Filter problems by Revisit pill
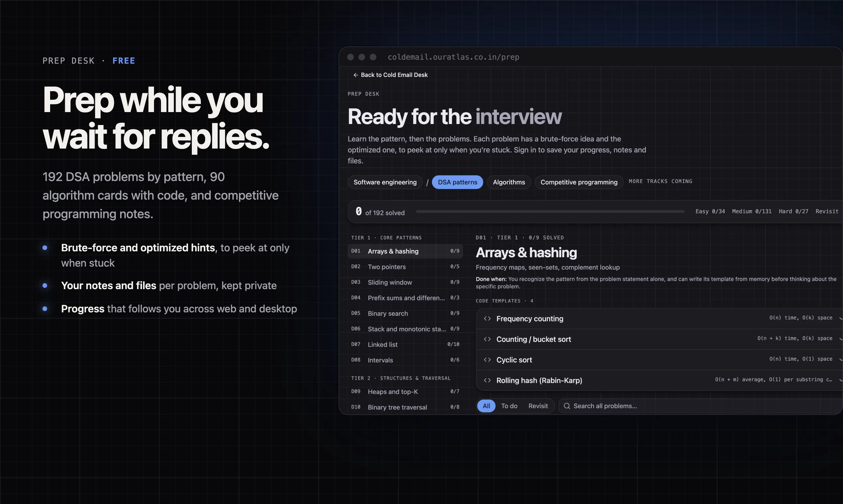 click(538, 406)
